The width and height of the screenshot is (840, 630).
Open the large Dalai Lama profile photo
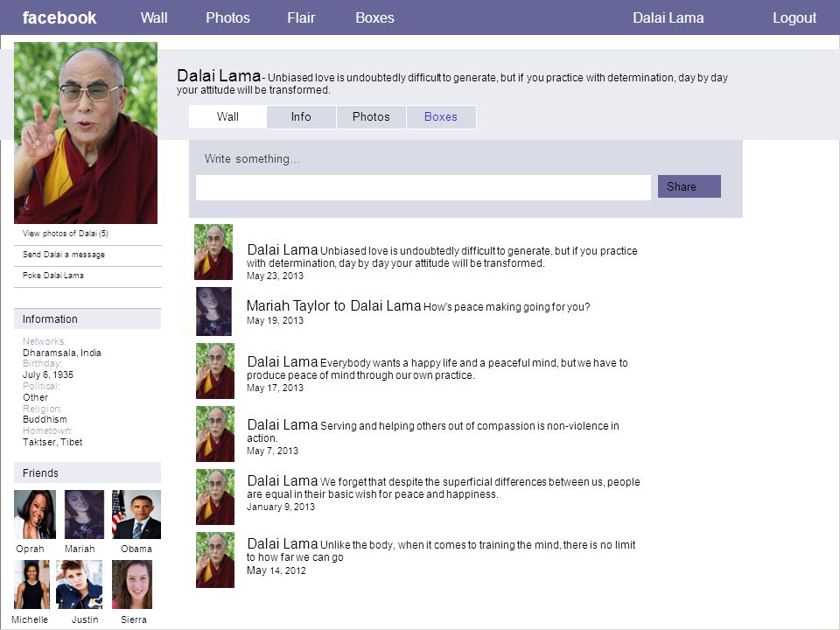(86, 133)
